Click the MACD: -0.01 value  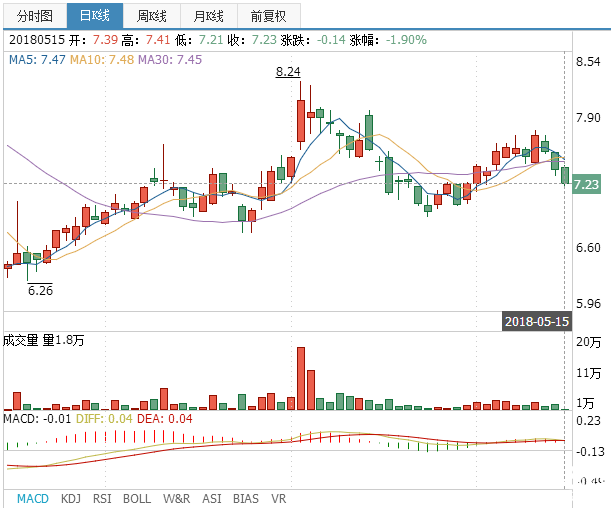pyautogui.click(x=37, y=419)
